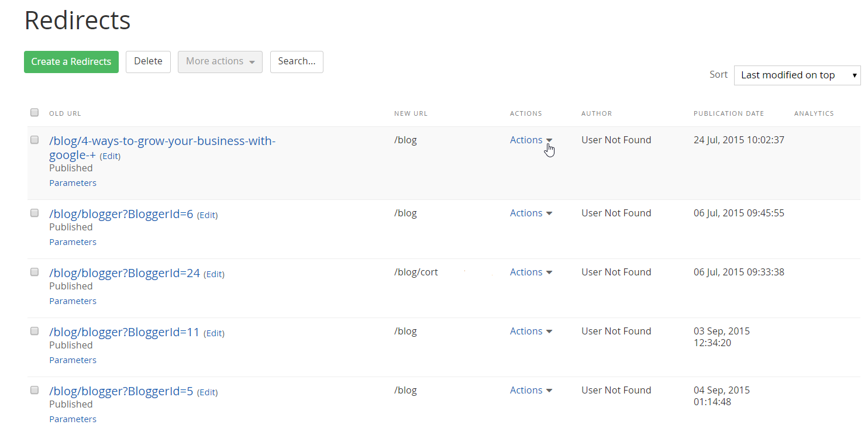Click the OLD URL column header
Viewport: 868px width, 428px height.
65,113
